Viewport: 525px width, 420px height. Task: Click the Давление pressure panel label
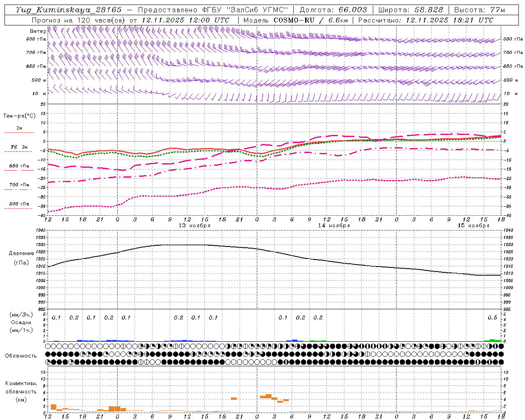coord(21,253)
